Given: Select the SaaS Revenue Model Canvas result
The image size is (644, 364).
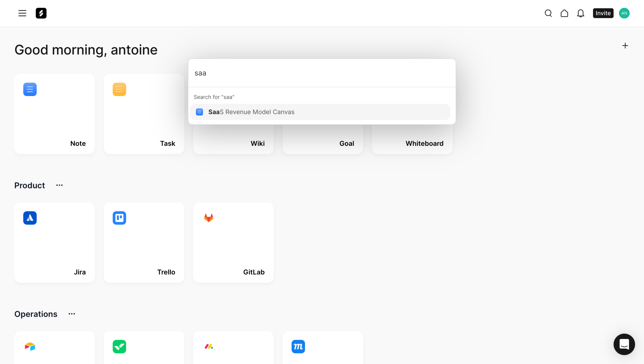Looking at the screenshot, I should (320, 112).
